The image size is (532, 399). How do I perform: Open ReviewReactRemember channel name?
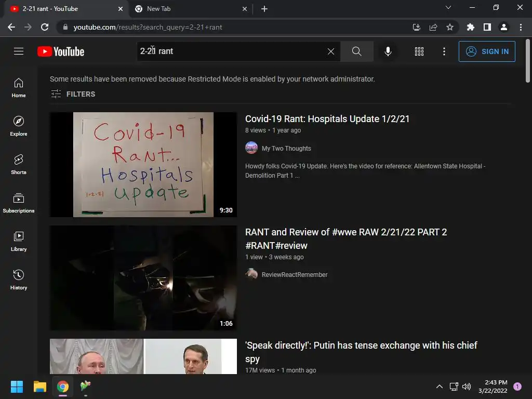tap(295, 274)
